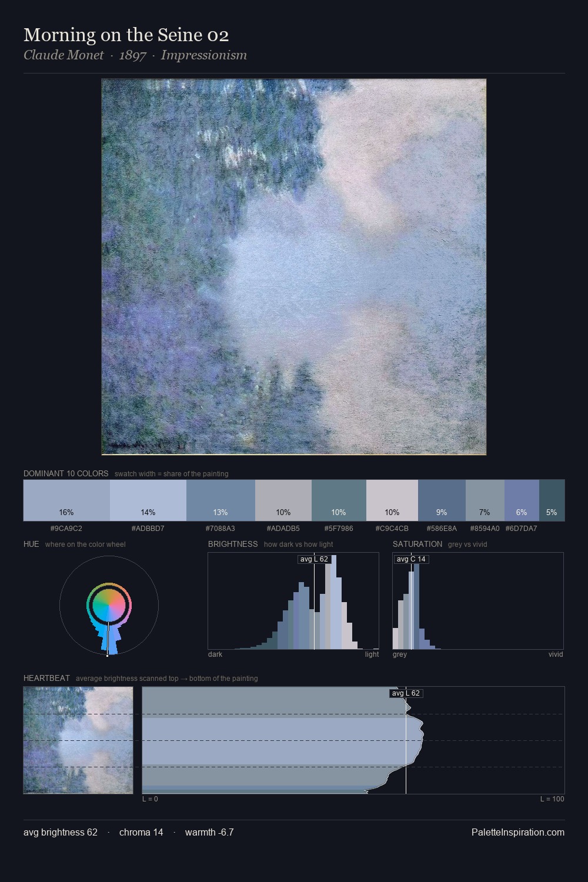588x882 pixels.
Task: Click the 'dark' axis label under Brightness
Action: pyautogui.click(x=215, y=654)
